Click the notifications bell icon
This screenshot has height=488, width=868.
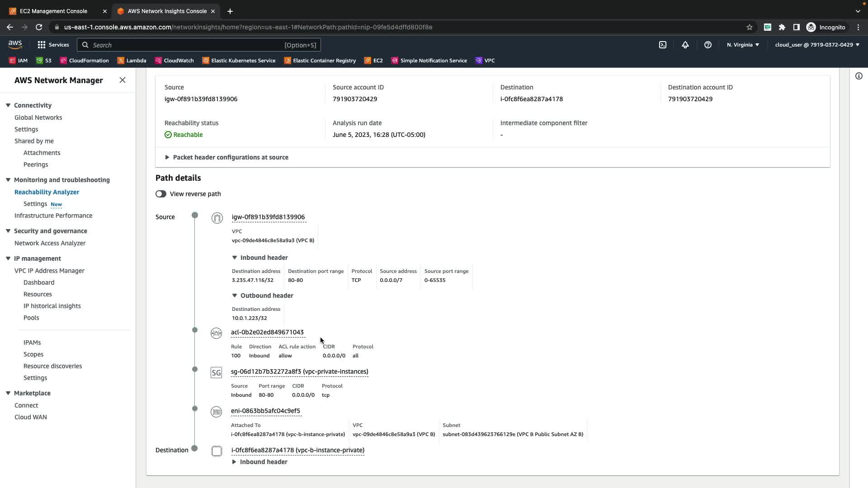(685, 45)
